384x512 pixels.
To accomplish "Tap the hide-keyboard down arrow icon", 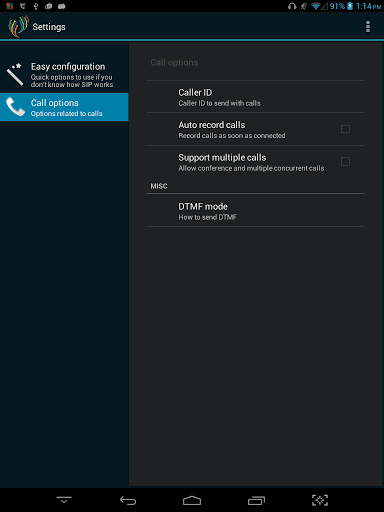I will 64,500.
